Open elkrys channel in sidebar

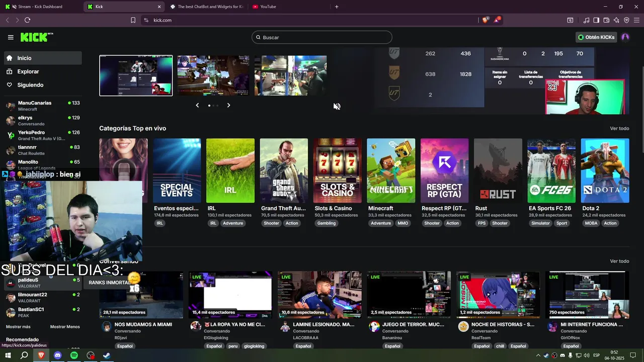(x=43, y=121)
